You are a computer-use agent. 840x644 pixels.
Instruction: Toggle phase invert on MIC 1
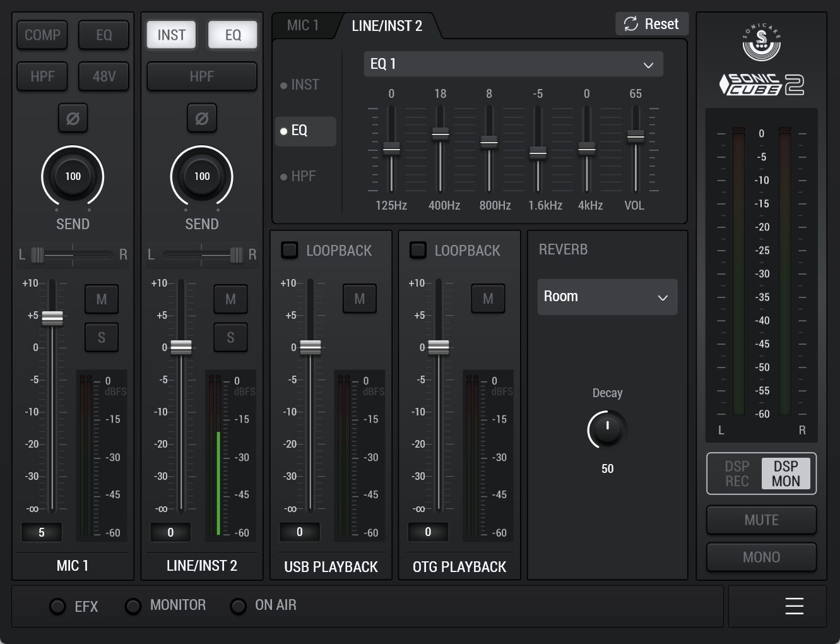73,118
